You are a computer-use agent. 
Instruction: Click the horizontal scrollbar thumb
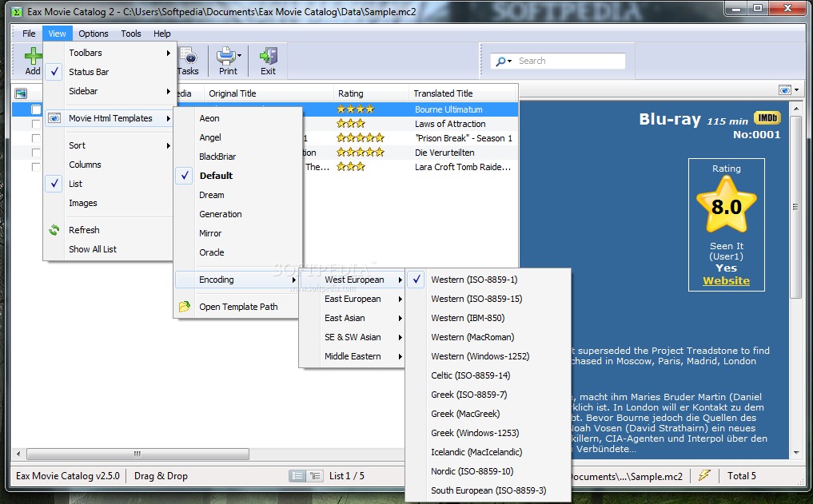click(137, 454)
